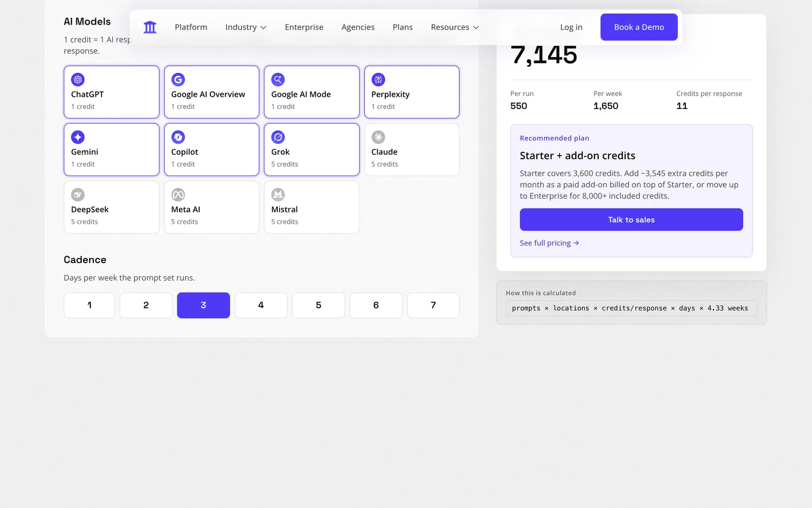This screenshot has width=812, height=508.
Task: Click the Recommended plan label
Action: [x=555, y=138]
